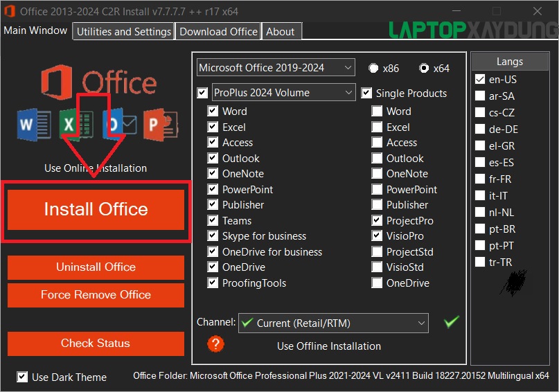Click the Langs header button

(510, 62)
